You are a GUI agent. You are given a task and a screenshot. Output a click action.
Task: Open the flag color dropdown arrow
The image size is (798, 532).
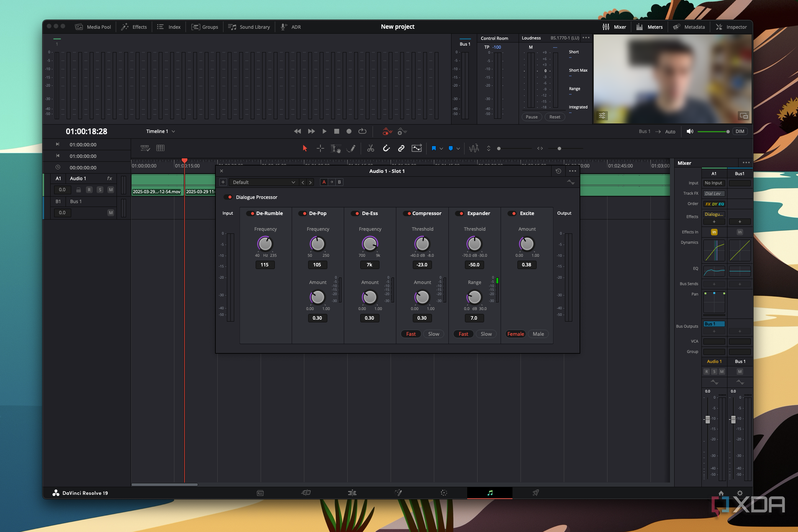(441, 149)
